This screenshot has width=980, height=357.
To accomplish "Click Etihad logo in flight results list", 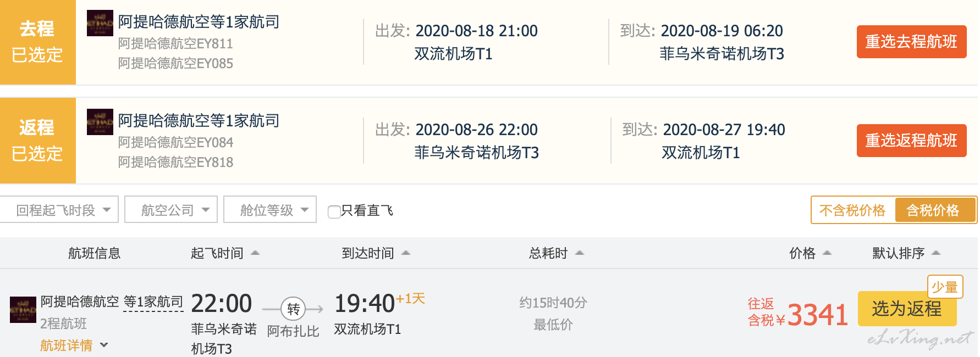I will (x=23, y=310).
